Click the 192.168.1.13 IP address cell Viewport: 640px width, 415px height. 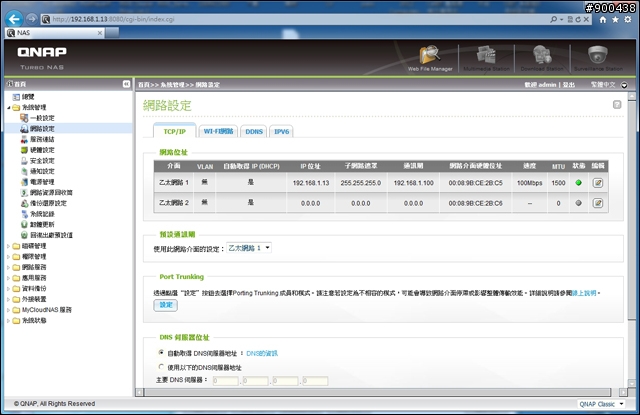click(311, 183)
